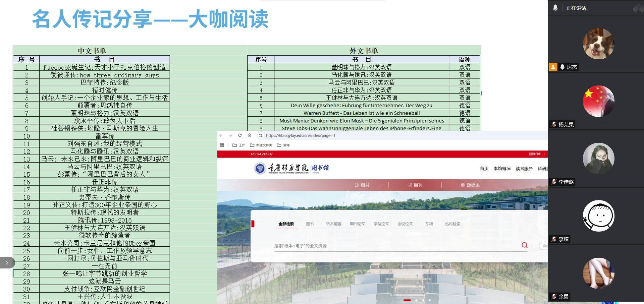Click the 数据库 button in red banner
The width and height of the screenshot is (644, 304).
tap(470, 185)
